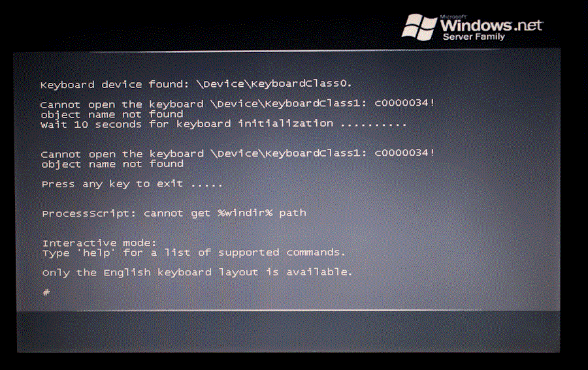This screenshot has width=588, height=370.
Task: Click the Windows.net title text
Action: (x=491, y=25)
